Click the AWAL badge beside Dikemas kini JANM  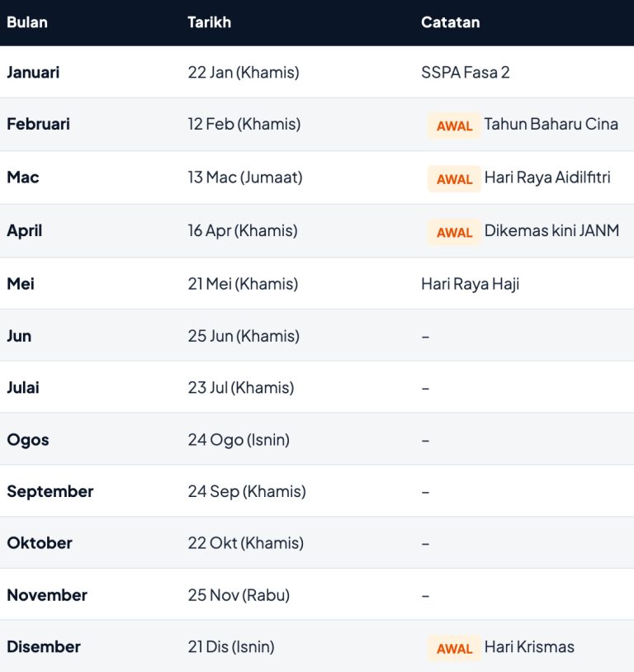pyautogui.click(x=454, y=232)
